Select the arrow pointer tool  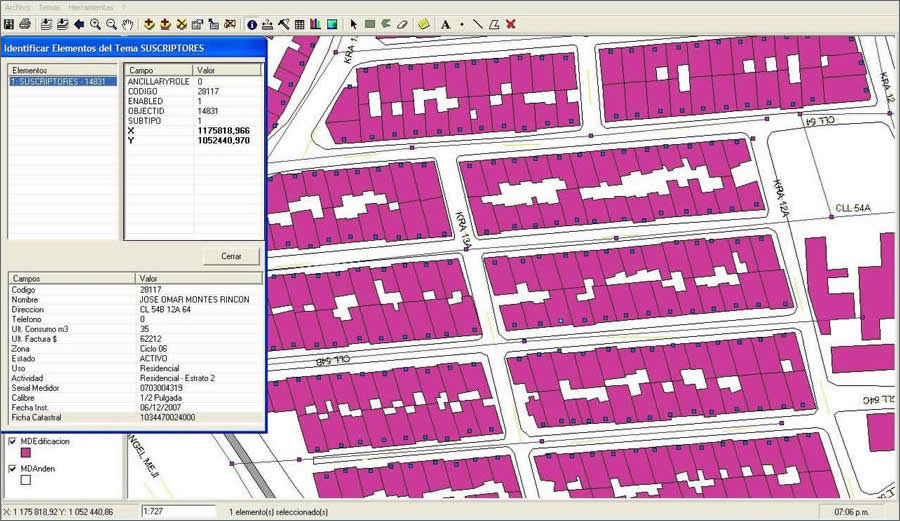354,23
